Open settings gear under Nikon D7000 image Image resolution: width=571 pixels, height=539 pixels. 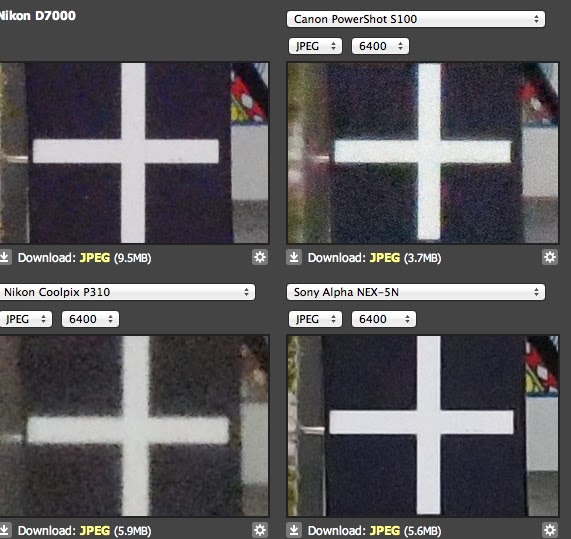click(260, 257)
